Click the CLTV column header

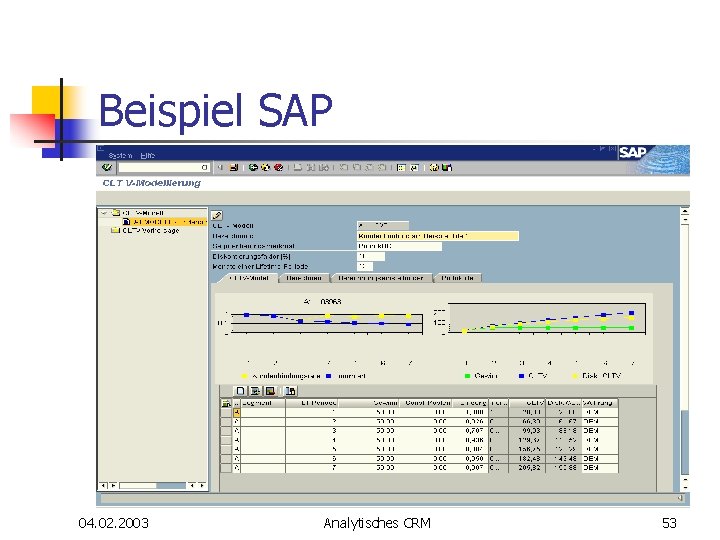527,403
